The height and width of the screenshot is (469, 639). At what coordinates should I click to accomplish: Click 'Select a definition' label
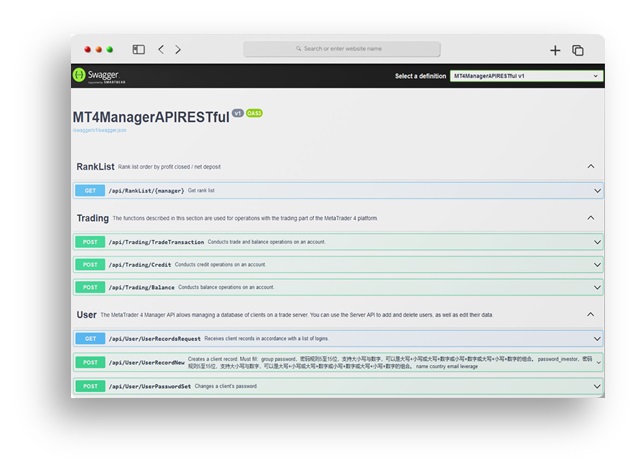pyautogui.click(x=420, y=76)
